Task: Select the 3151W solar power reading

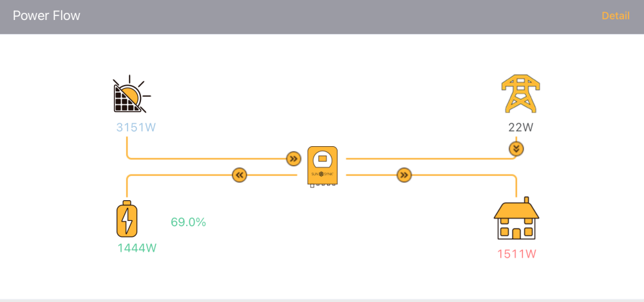Action: (136, 127)
